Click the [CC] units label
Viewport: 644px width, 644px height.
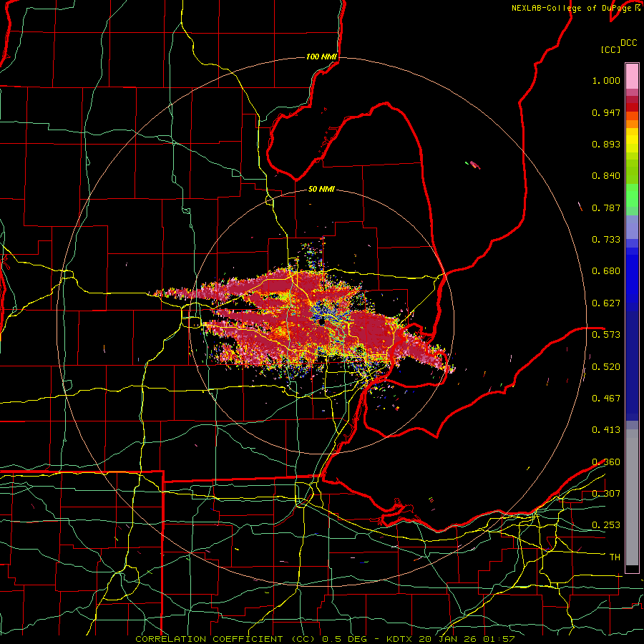[x=610, y=49]
